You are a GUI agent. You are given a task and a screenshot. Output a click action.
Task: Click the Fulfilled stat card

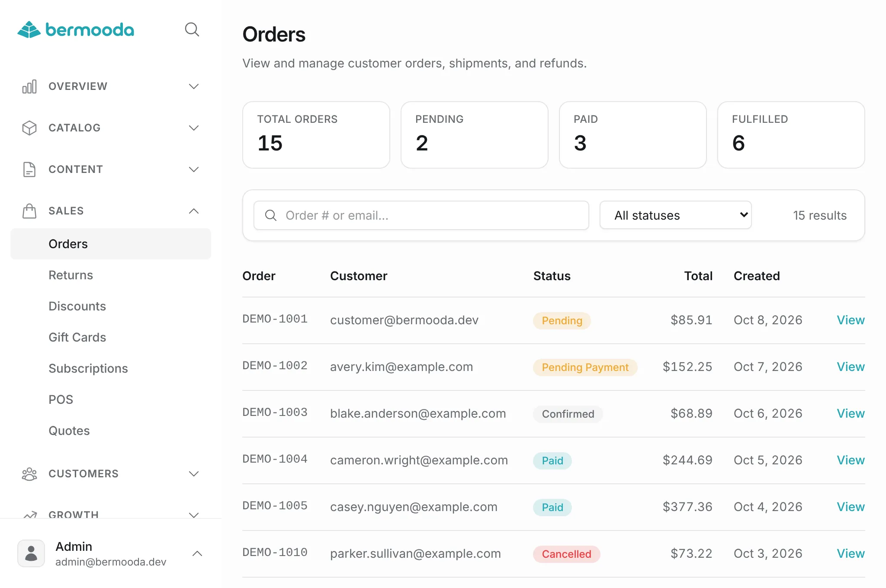pyautogui.click(x=791, y=135)
